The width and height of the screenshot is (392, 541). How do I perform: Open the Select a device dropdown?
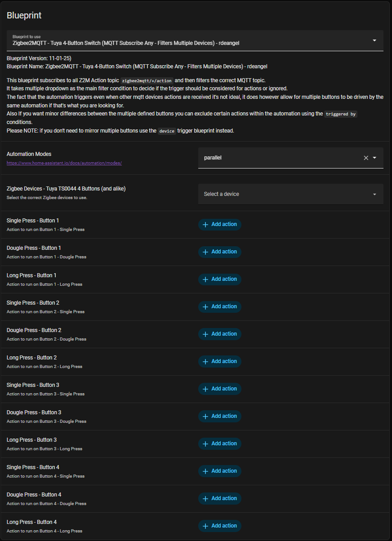click(x=290, y=194)
